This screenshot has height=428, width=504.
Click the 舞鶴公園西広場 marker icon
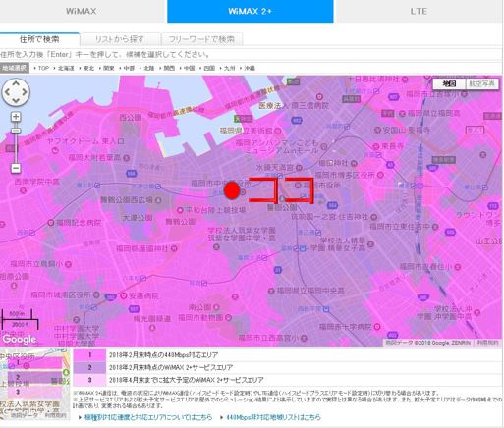[158, 199]
